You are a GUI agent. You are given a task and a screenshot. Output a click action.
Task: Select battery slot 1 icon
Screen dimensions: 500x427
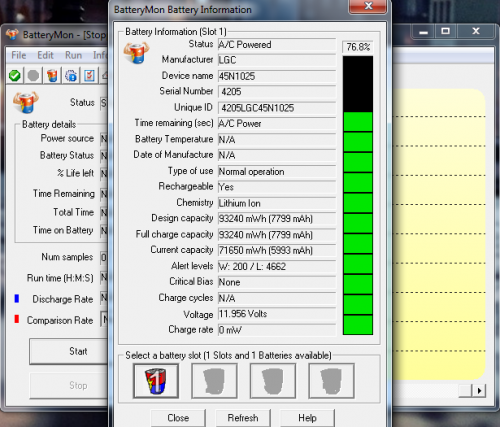156,381
